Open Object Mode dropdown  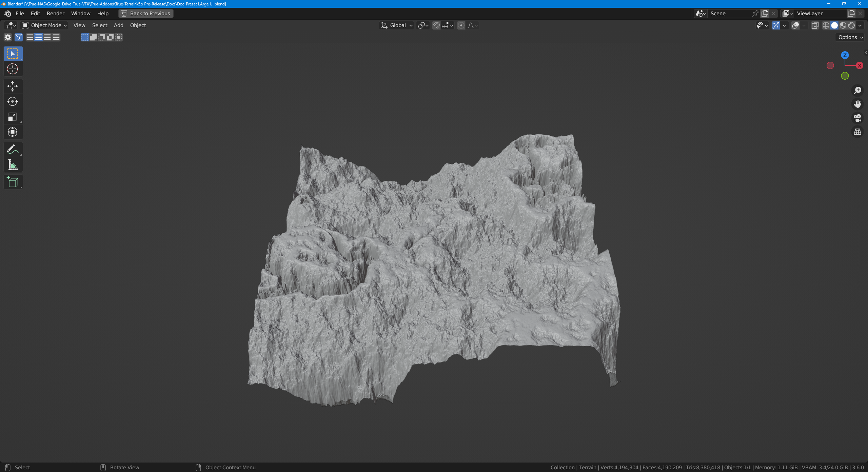pos(44,25)
